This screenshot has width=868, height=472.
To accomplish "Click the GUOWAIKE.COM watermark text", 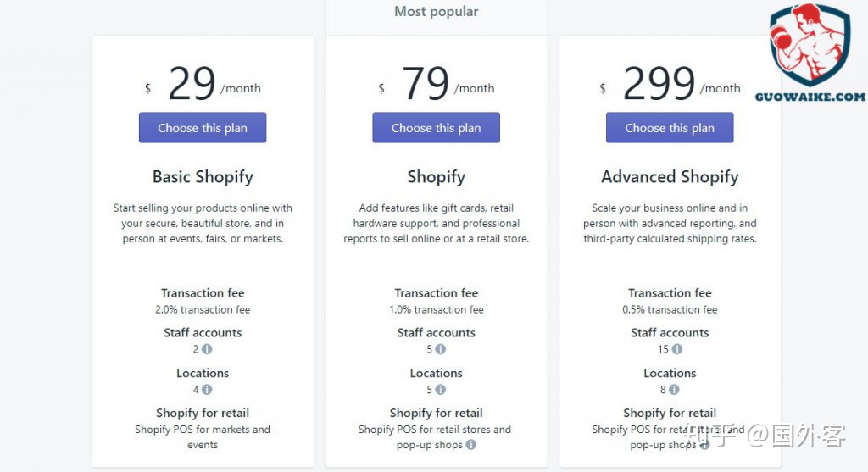I will 810,97.
